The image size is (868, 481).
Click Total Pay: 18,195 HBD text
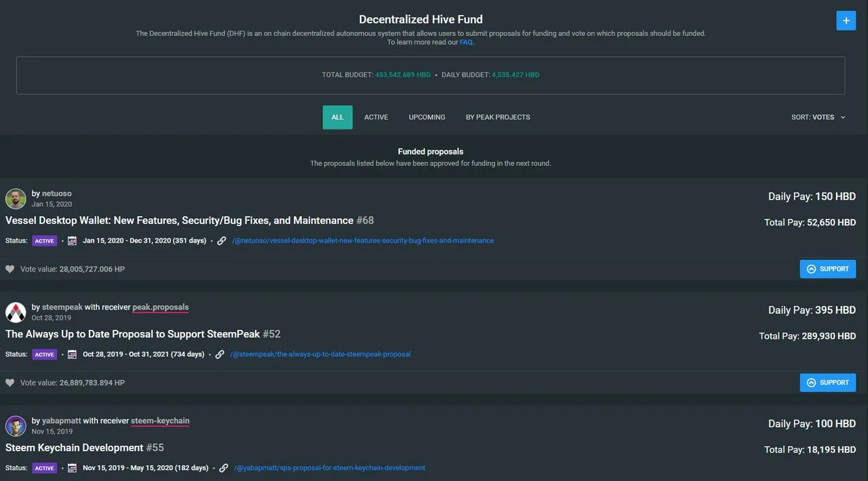810,450
